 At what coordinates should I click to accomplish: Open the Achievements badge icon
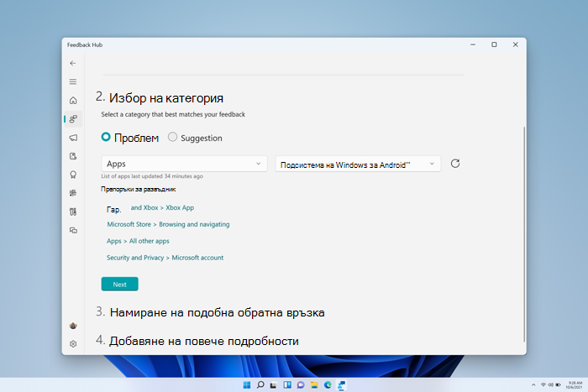coord(73,175)
